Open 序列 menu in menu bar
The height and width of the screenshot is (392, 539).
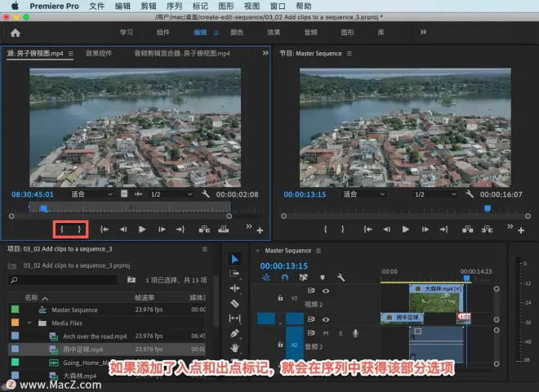174,7
